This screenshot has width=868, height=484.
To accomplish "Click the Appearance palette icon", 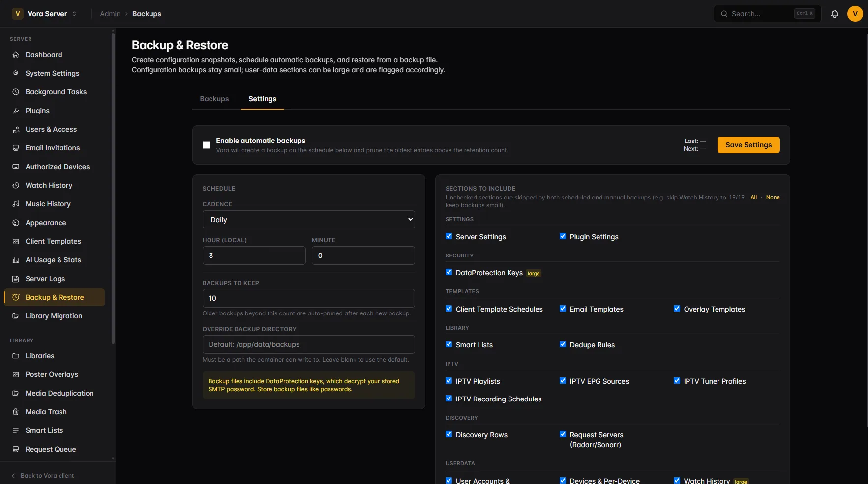I will [16, 223].
